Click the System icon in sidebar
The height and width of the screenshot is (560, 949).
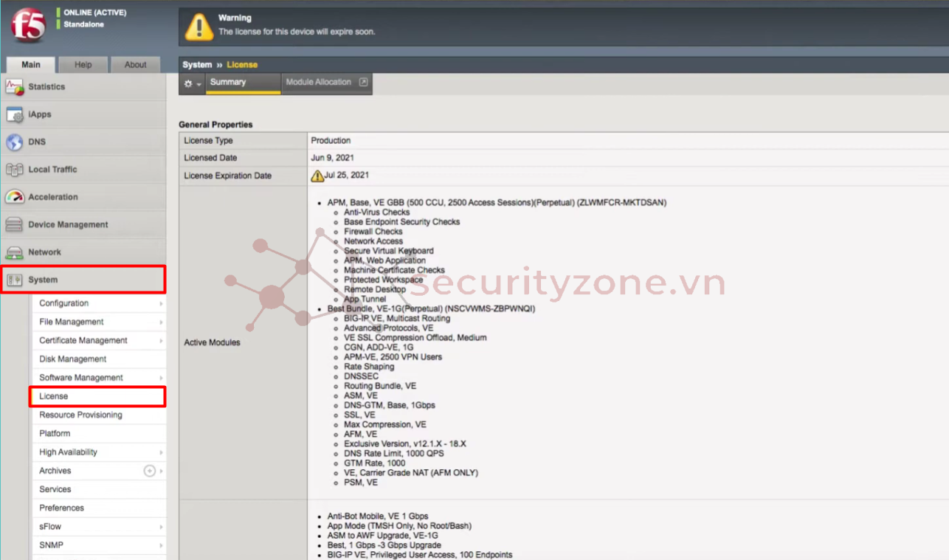[15, 280]
